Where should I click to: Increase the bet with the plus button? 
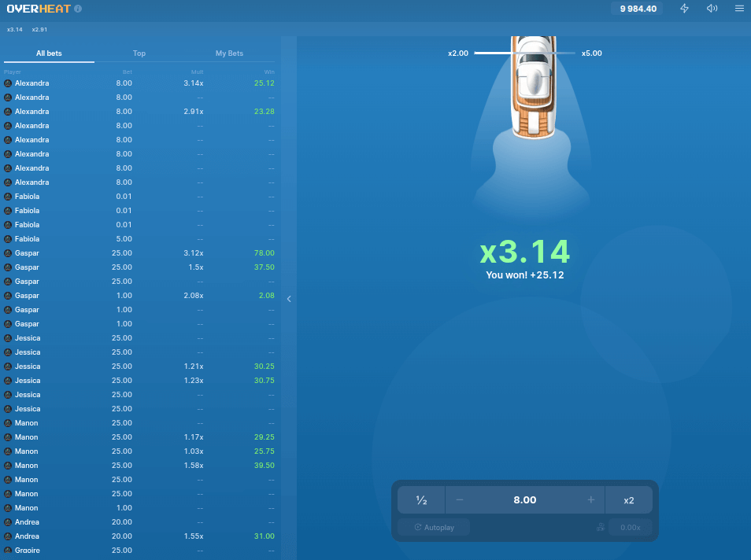[x=591, y=499]
